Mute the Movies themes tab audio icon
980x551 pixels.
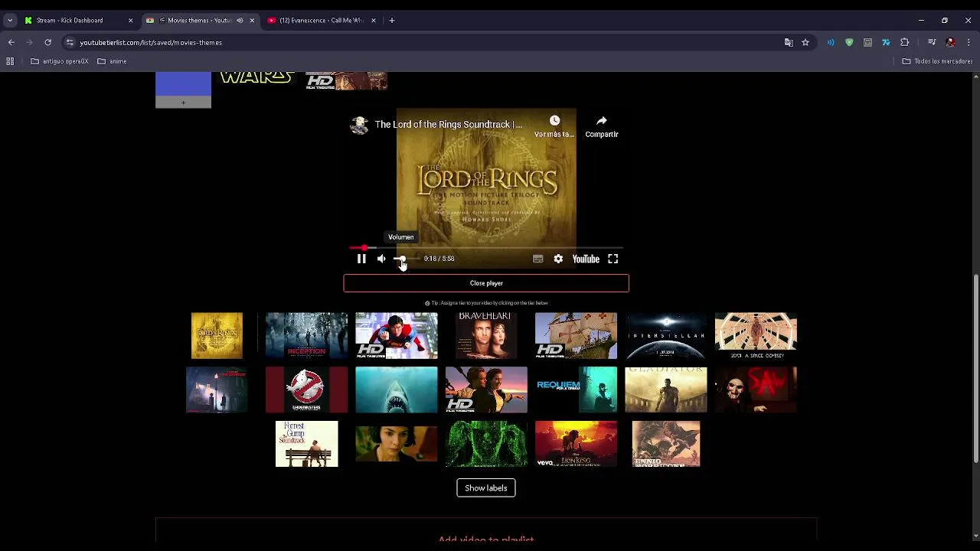click(x=240, y=21)
